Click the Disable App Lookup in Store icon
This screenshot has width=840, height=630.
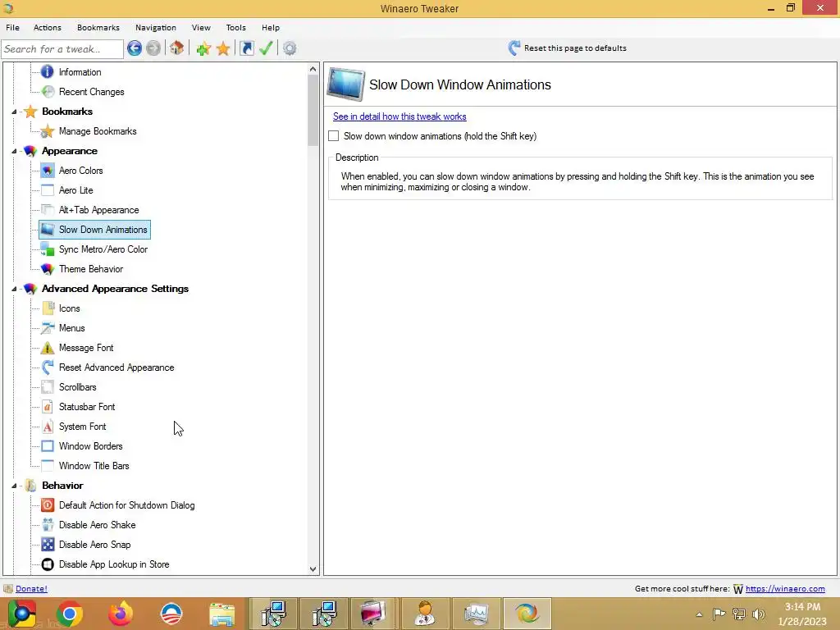click(x=48, y=564)
